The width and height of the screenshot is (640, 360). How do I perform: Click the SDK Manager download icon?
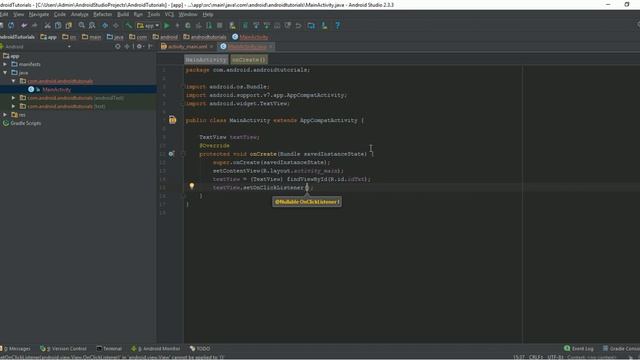(x=324, y=25)
